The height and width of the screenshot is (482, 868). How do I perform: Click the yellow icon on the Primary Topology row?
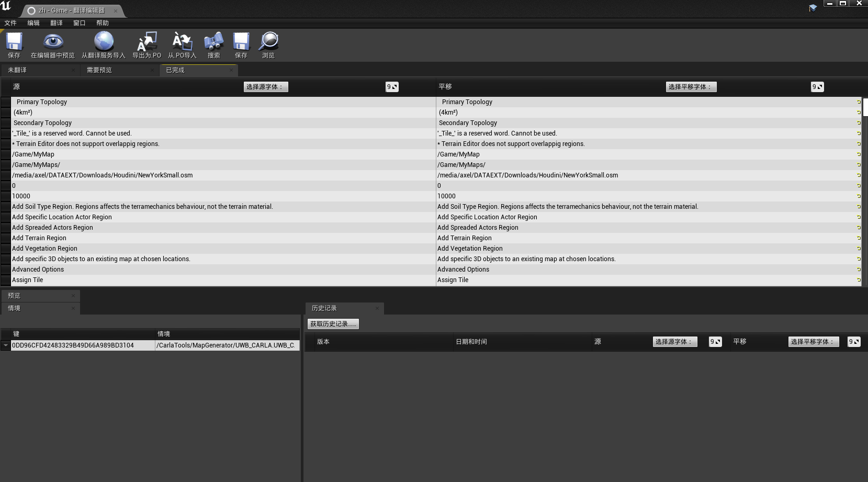point(859,102)
